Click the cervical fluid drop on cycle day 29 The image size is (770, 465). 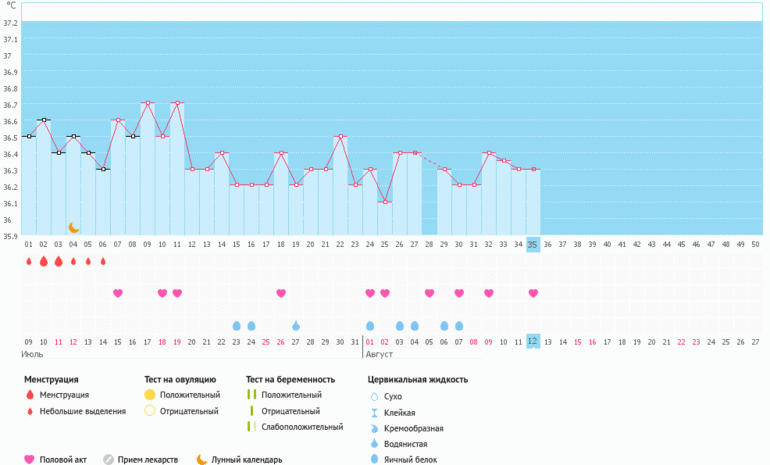click(444, 326)
